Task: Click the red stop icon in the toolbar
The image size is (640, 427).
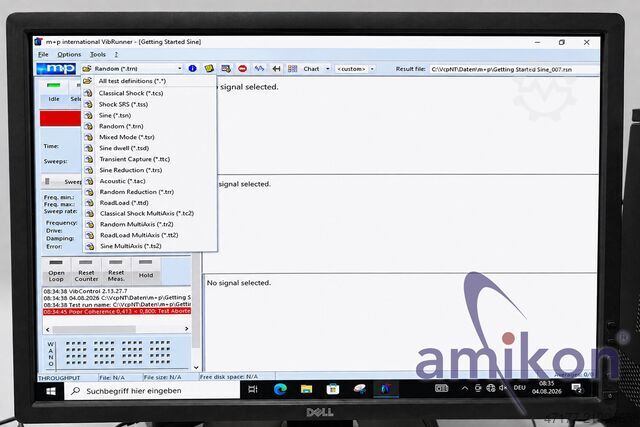Action: pyautogui.click(x=242, y=69)
